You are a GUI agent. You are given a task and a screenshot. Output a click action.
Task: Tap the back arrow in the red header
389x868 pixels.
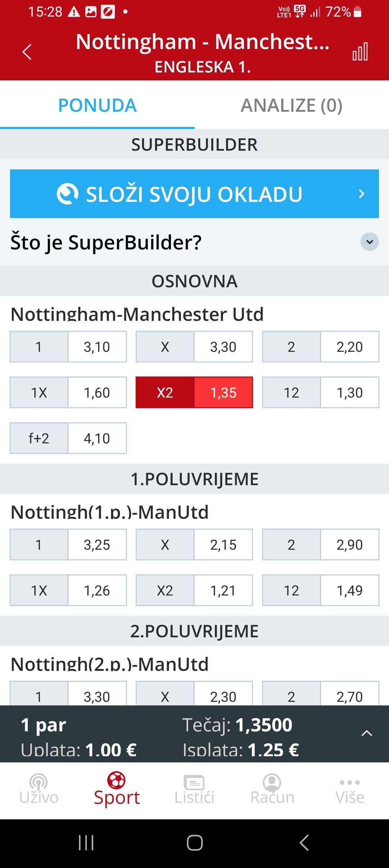pyautogui.click(x=27, y=52)
